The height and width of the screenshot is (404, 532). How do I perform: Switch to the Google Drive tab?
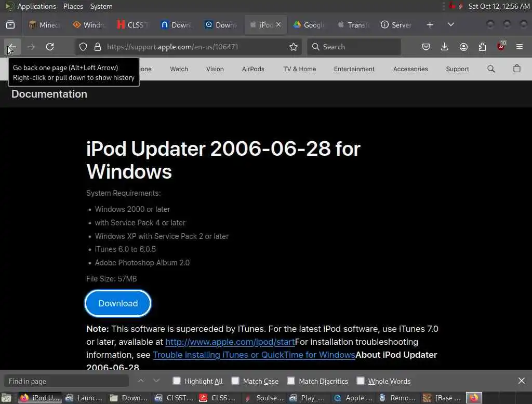tap(310, 25)
